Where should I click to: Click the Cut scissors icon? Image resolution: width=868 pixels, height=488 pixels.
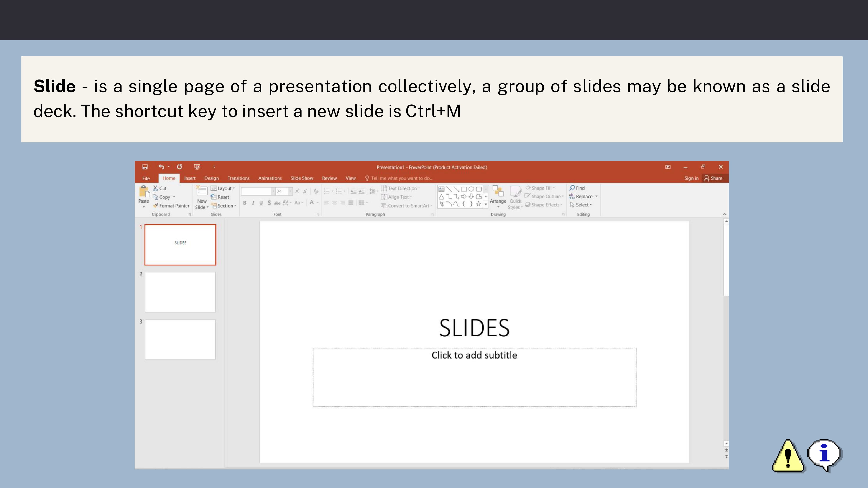155,188
